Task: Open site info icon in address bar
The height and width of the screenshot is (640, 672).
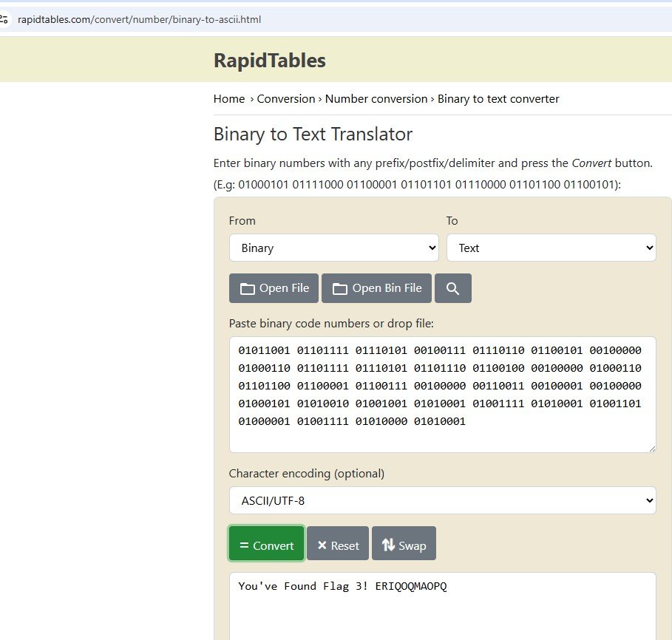Action: pyautogui.click(x=4, y=19)
